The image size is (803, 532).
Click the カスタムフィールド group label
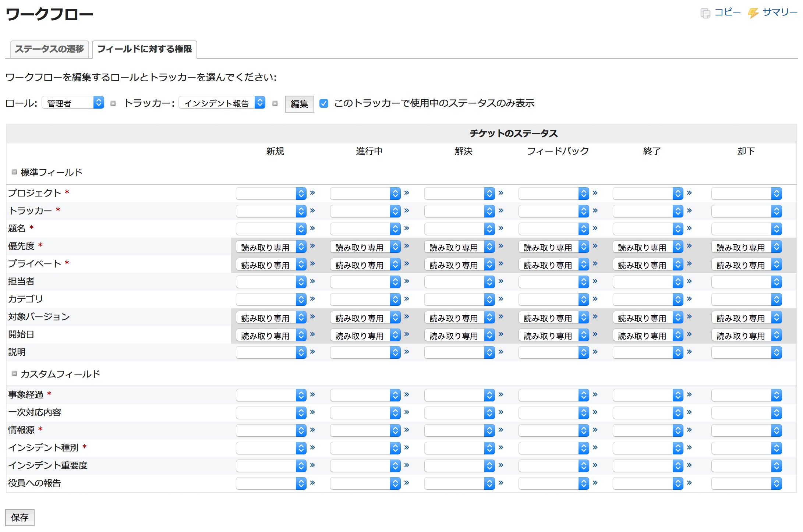pyautogui.click(x=60, y=374)
